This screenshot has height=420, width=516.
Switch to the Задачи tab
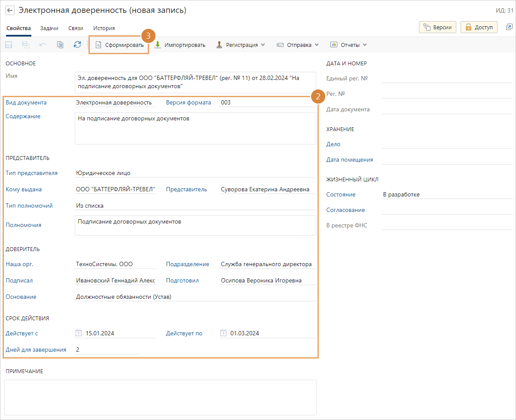click(49, 28)
